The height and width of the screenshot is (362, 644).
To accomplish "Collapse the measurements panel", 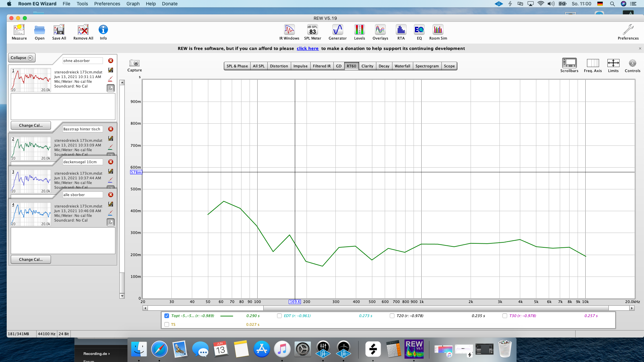I will coord(22,58).
